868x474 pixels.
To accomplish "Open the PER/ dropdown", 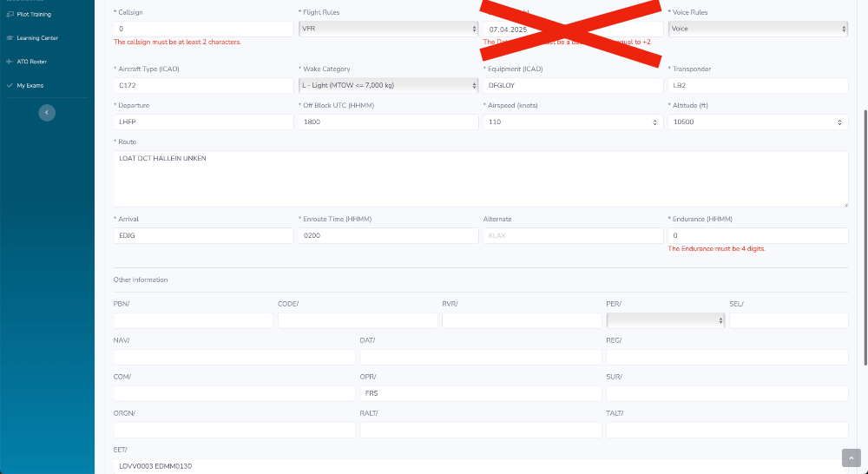I will coord(666,320).
